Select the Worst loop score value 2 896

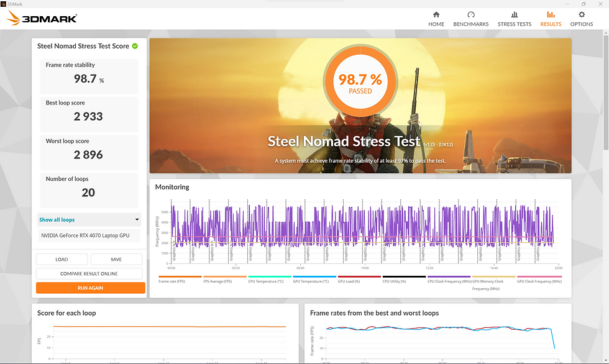click(88, 155)
